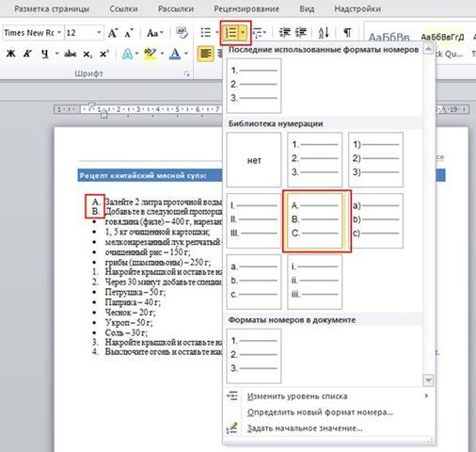Apply bulleted list icon
The image size is (476, 452).
pos(206,32)
